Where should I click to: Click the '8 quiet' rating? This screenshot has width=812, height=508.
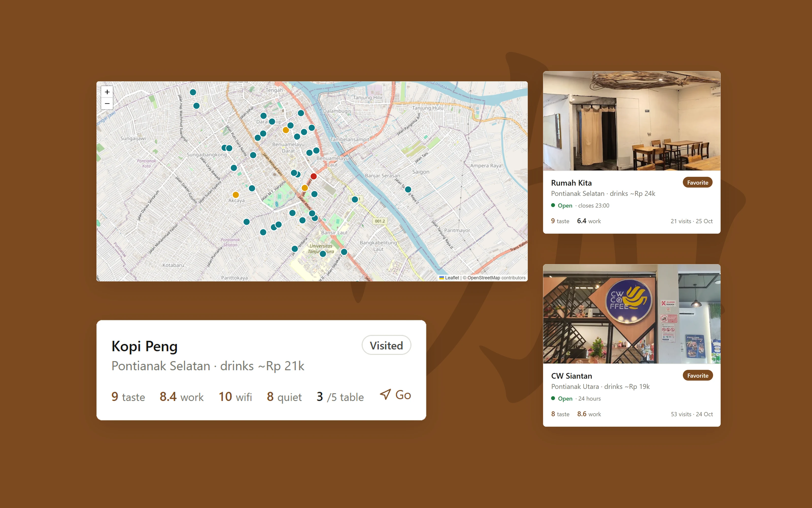[x=284, y=397]
